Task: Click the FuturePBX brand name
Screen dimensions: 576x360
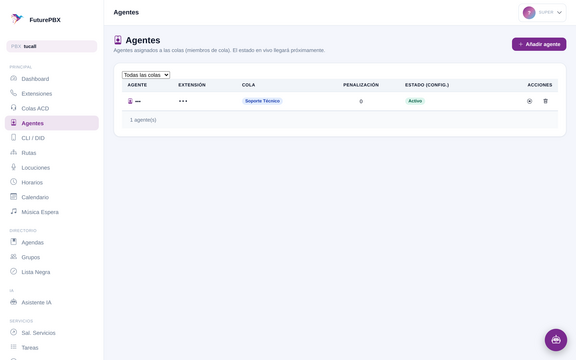Action: [45, 20]
